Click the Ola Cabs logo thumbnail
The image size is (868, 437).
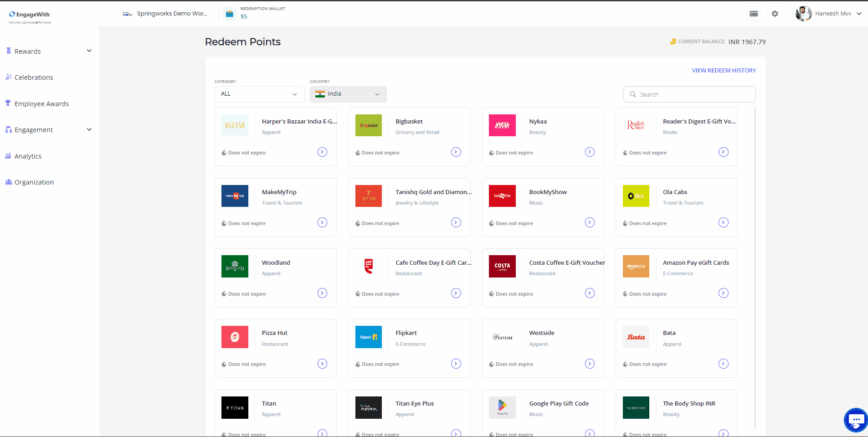click(636, 196)
